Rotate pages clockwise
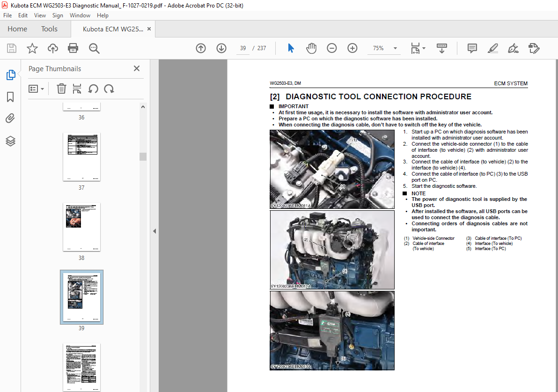This screenshot has width=558, height=392. [109, 89]
